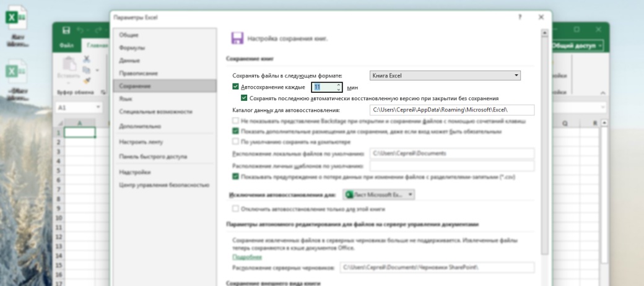Screen dimensions: 644x286
Task: Open the first Excel file on the desktop
Action: (16, 17)
